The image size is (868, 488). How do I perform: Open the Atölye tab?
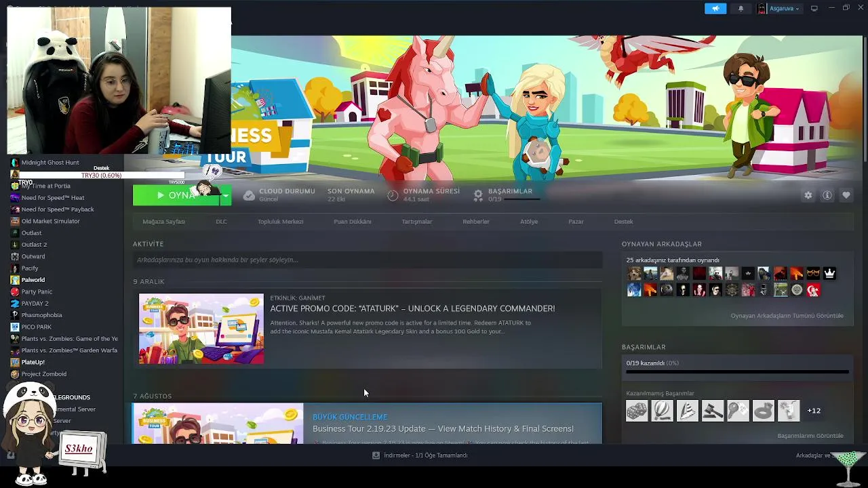click(528, 222)
